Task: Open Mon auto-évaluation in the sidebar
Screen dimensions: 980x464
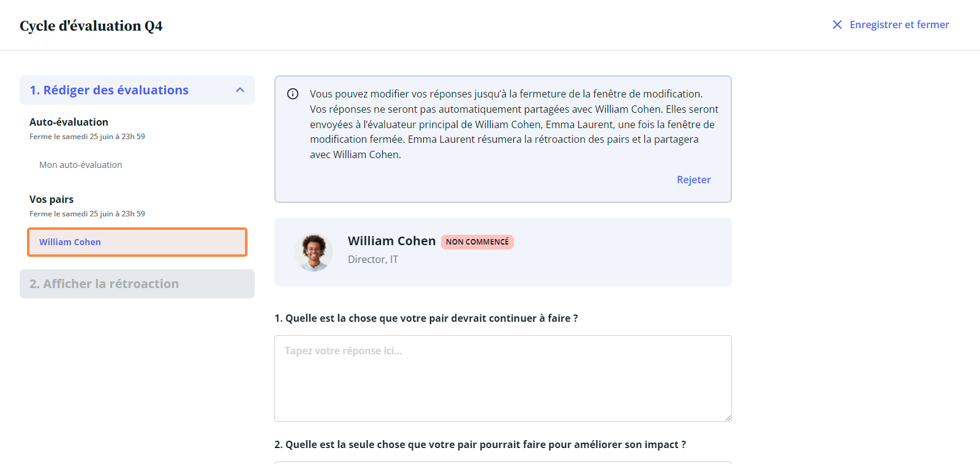Action: point(81,165)
